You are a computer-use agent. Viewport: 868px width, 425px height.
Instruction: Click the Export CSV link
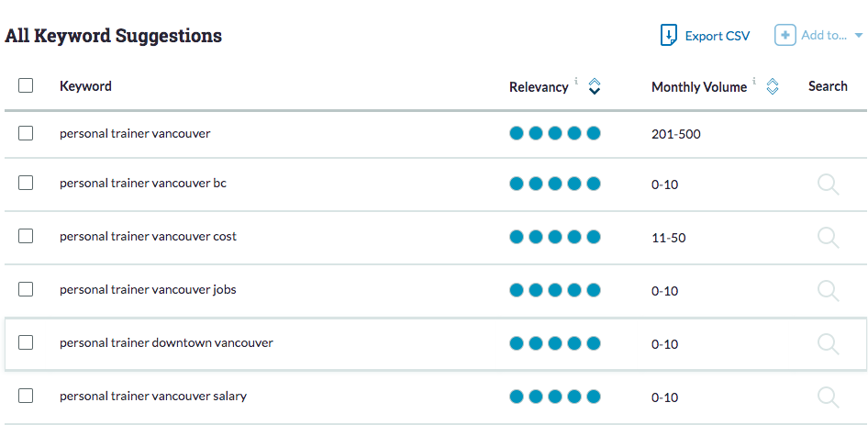pyautogui.click(x=718, y=36)
